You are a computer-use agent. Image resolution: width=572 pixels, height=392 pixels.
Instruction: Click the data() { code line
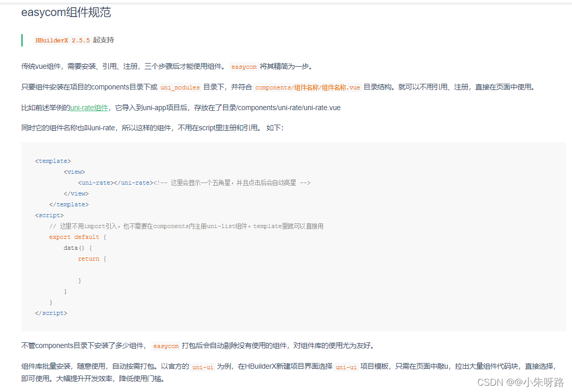(78, 248)
